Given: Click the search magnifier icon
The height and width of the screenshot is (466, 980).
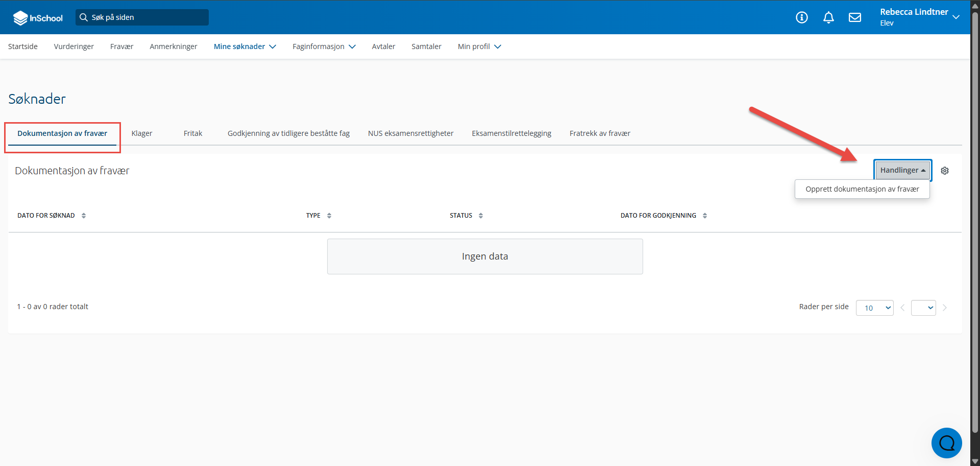Looking at the screenshot, I should (84, 17).
